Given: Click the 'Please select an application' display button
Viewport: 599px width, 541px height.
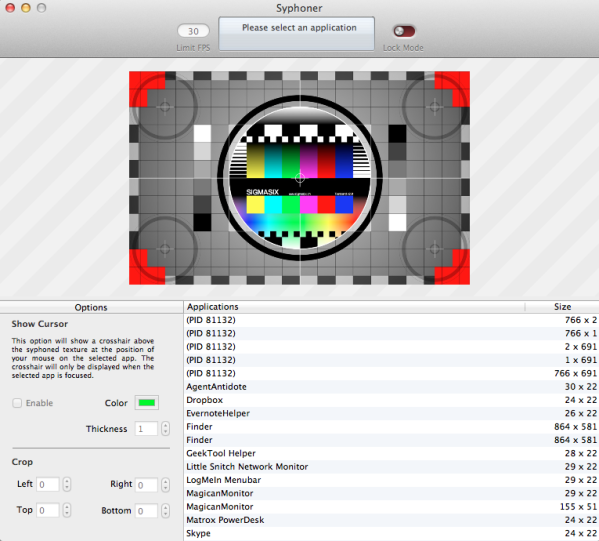Looking at the screenshot, I should coord(296,34).
